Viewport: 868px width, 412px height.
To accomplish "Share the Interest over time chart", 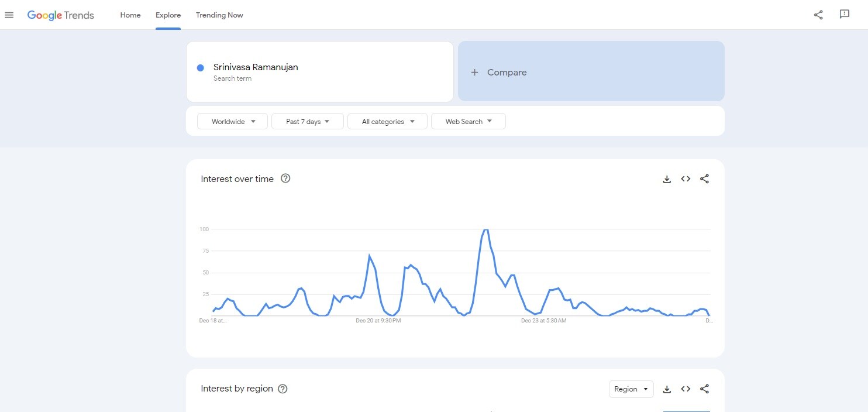I will (704, 179).
